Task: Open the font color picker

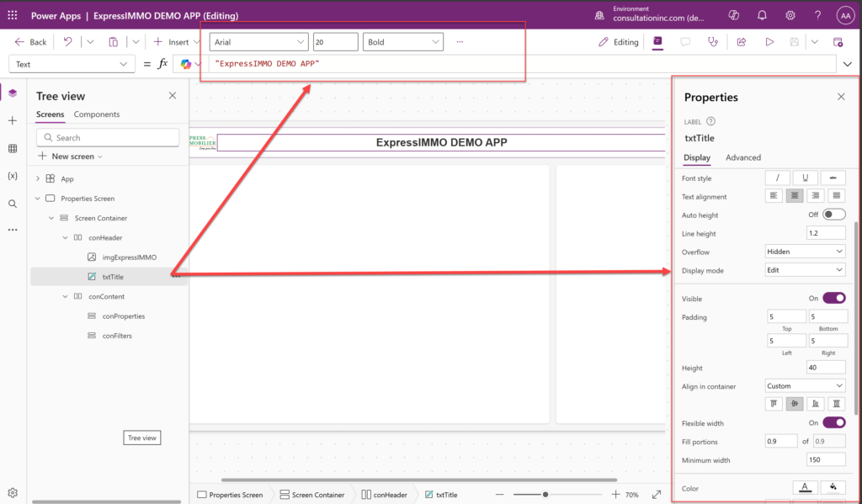Action: pyautogui.click(x=805, y=487)
